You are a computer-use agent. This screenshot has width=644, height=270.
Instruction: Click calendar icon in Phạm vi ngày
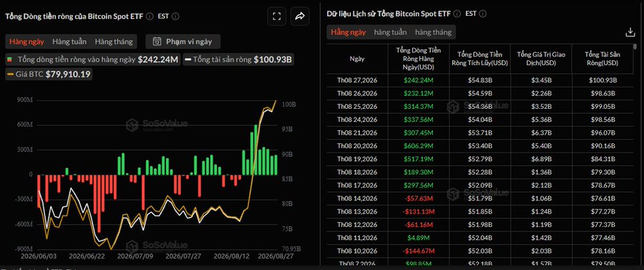click(157, 41)
